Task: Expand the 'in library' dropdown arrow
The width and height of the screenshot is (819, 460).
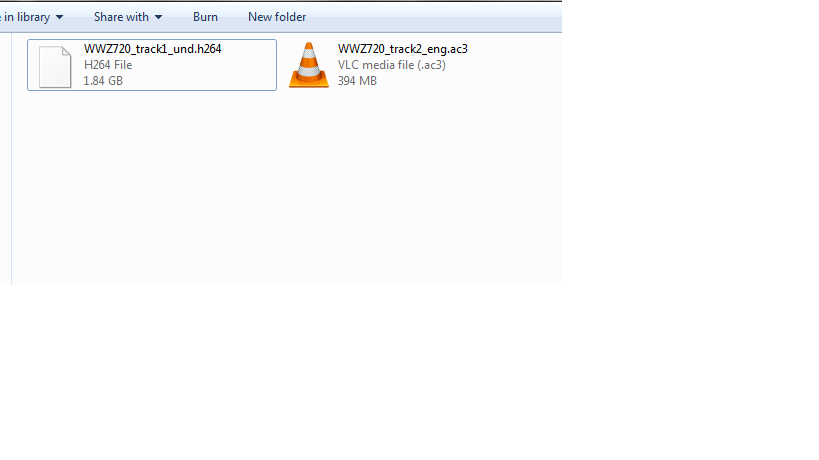Action: click(60, 17)
